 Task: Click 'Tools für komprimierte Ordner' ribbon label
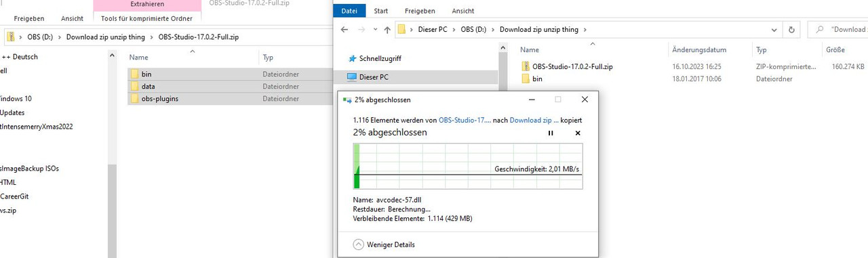pyautogui.click(x=147, y=18)
